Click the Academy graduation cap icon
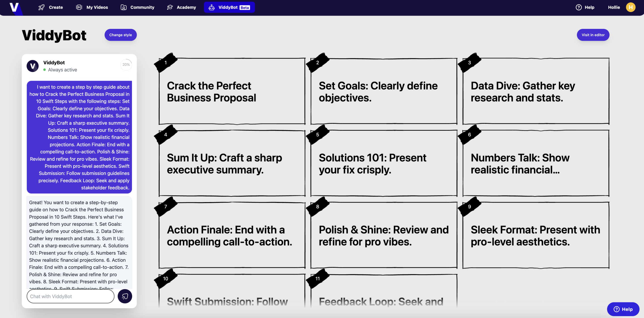This screenshot has width=644, height=318. tap(170, 7)
